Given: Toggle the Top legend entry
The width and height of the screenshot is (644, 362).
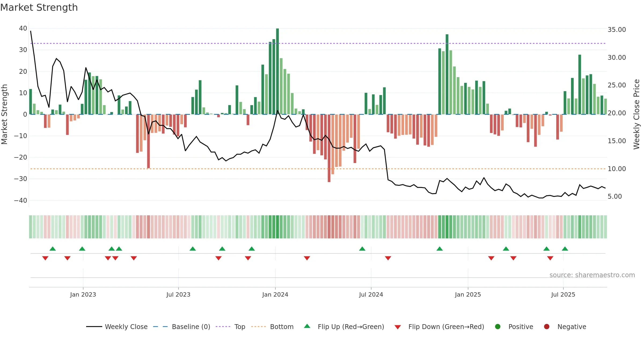Looking at the screenshot, I should tap(230, 327).
